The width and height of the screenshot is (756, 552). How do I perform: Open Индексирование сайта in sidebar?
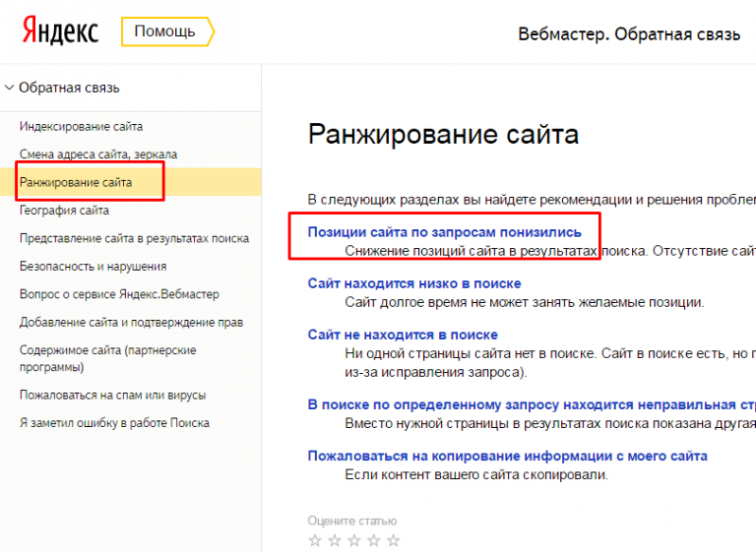[x=81, y=126]
